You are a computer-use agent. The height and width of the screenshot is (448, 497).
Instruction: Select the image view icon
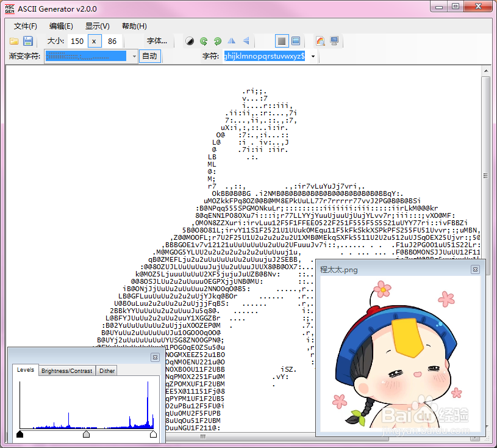click(x=296, y=41)
